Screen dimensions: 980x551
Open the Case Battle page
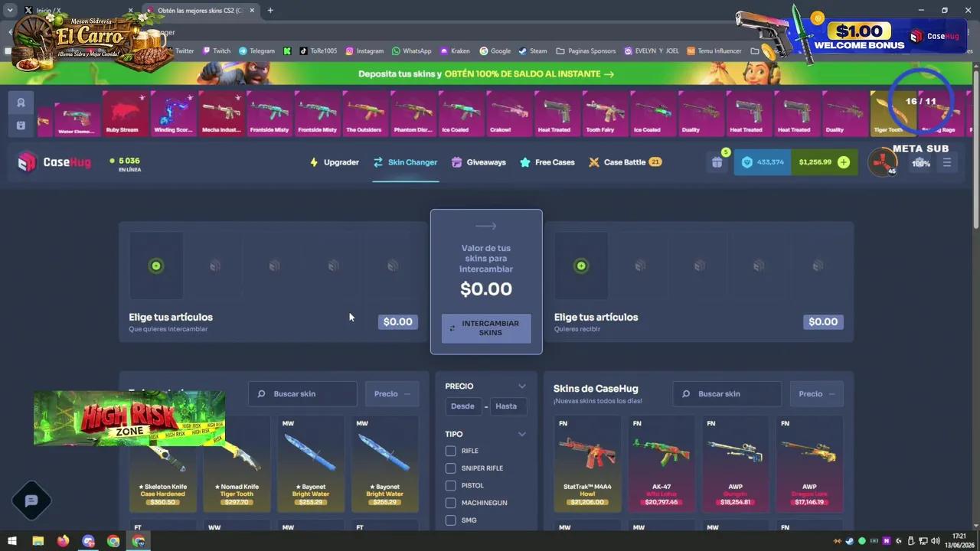(x=625, y=162)
